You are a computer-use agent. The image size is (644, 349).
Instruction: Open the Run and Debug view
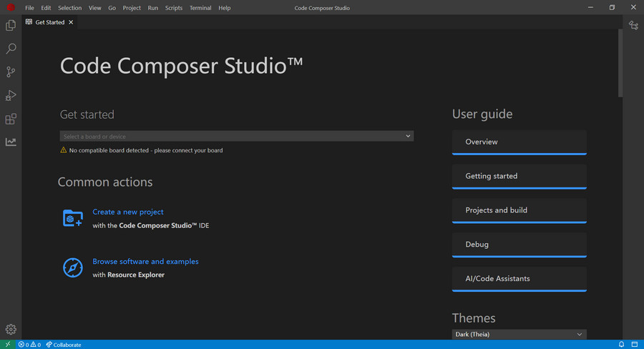(11, 96)
